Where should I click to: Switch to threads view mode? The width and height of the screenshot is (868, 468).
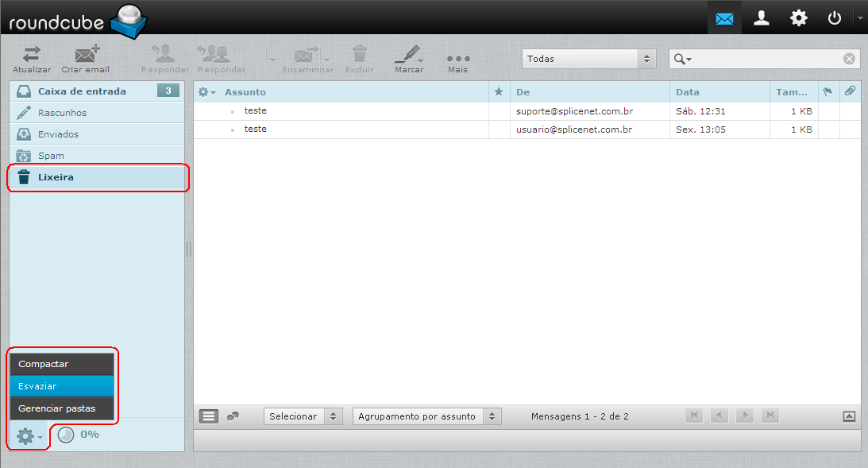233,416
